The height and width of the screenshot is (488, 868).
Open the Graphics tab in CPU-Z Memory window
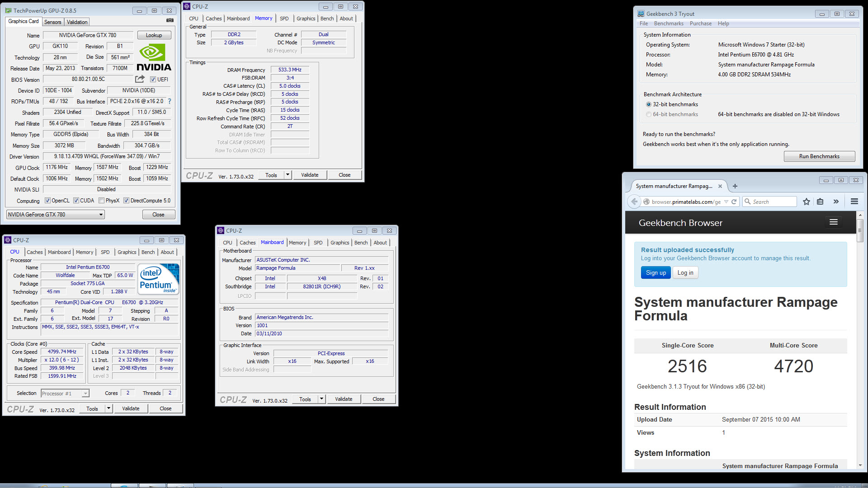[x=306, y=19]
